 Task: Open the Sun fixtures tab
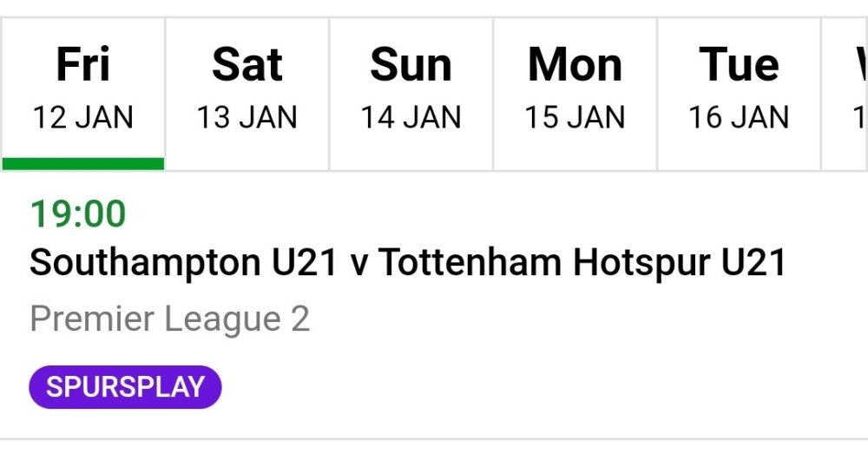pos(411,65)
